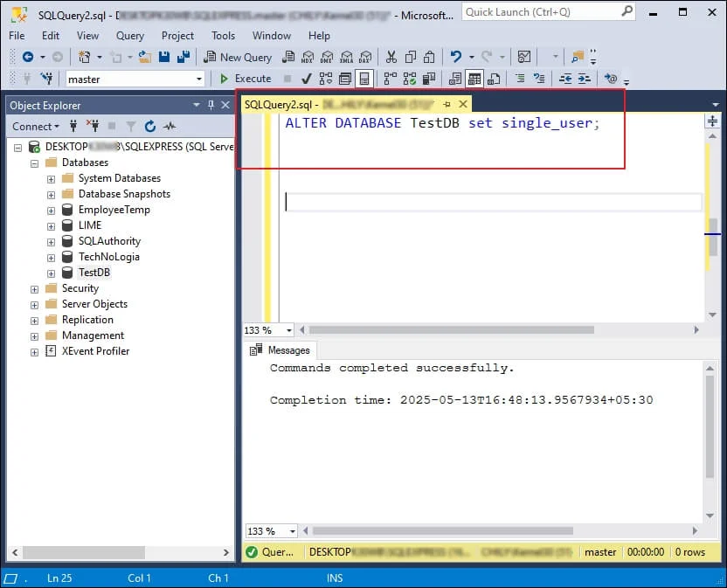The width and height of the screenshot is (727, 588).
Task: Open the Undo history dropdown arrow
Action: click(472, 58)
